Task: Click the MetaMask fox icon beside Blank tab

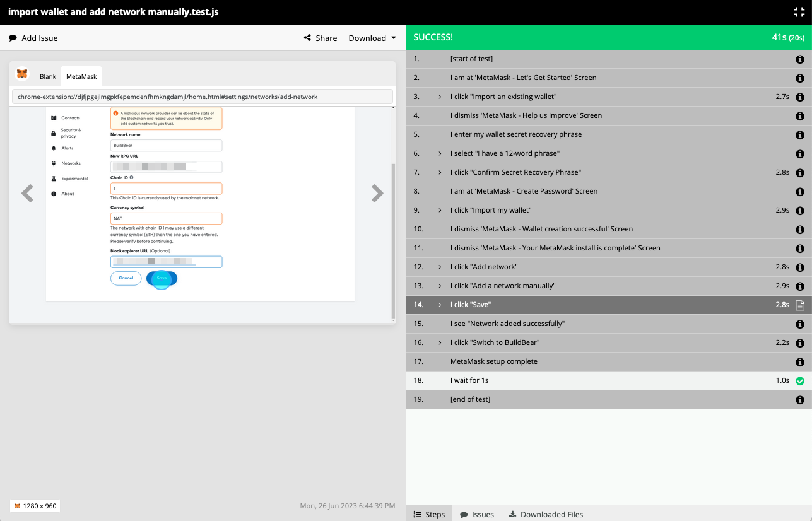Action: click(x=22, y=74)
